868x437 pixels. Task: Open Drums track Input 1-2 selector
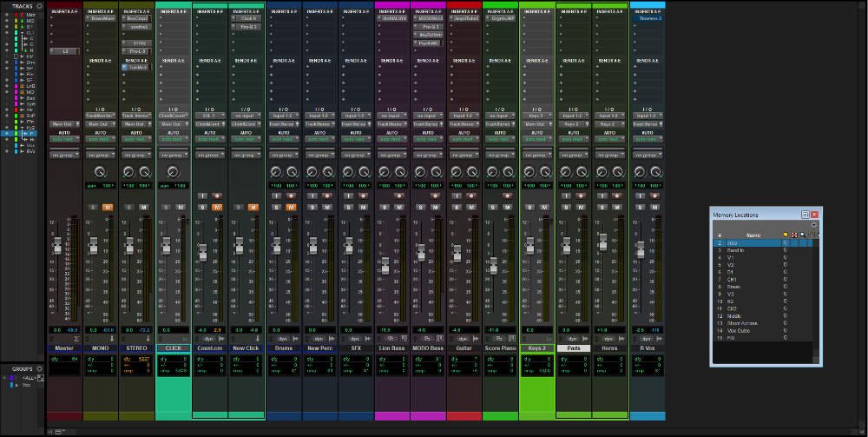coord(284,116)
